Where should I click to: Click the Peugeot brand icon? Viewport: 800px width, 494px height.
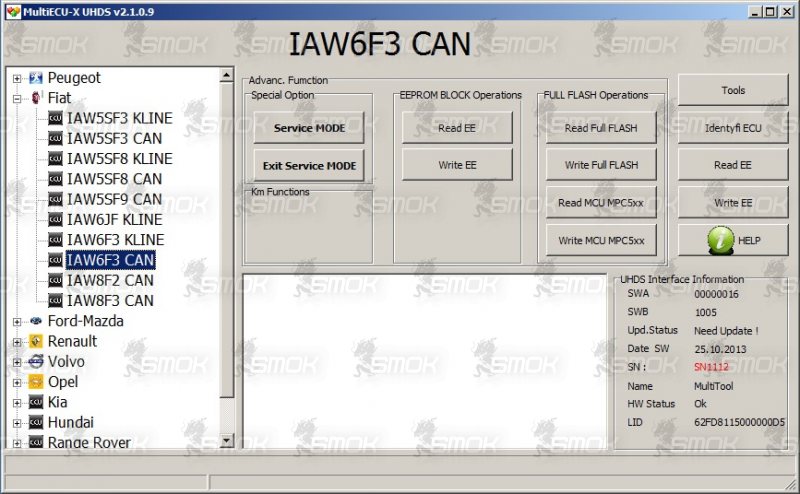tap(36, 78)
